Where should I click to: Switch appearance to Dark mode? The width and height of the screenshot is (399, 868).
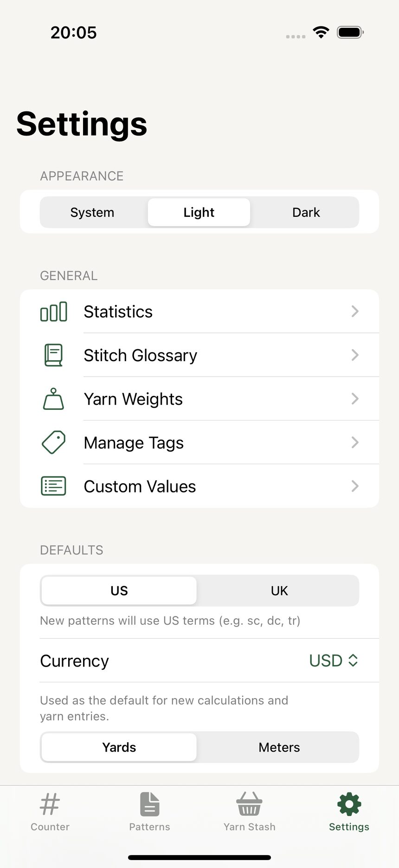click(306, 212)
